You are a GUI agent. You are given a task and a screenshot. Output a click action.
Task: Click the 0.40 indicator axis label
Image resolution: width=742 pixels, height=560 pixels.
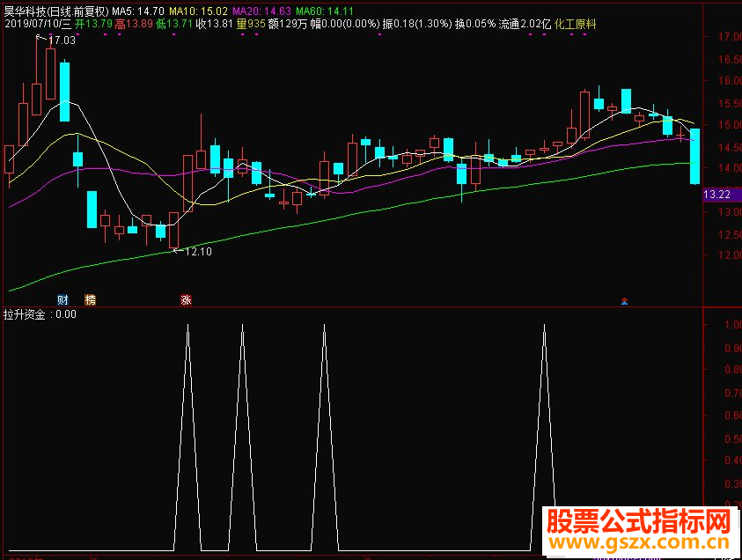pyautogui.click(x=732, y=461)
